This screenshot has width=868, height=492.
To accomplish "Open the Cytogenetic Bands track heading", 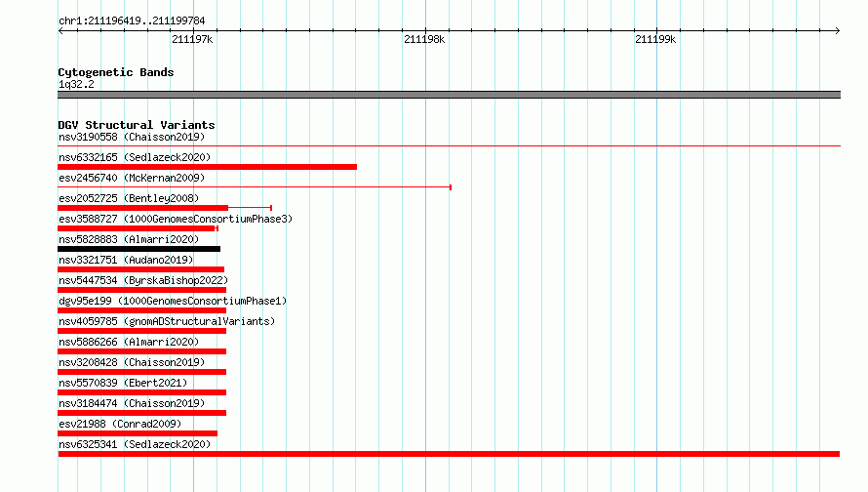I will pyautogui.click(x=116, y=72).
